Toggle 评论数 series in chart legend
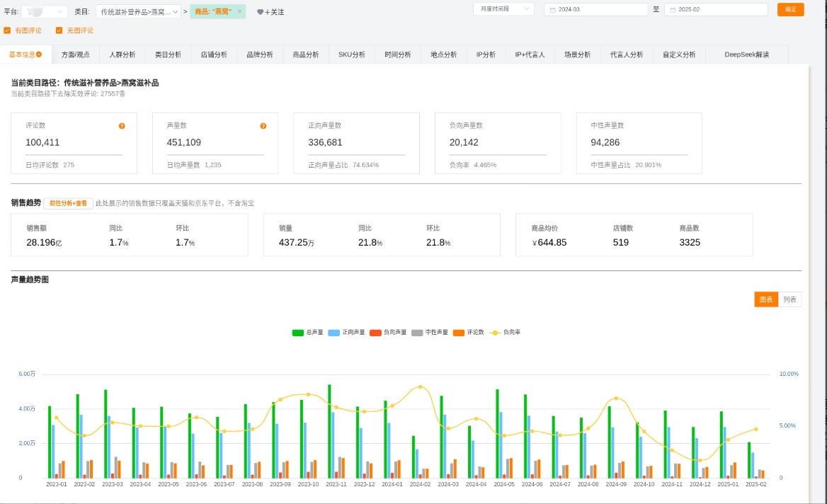The image size is (827, 504). tap(468, 333)
